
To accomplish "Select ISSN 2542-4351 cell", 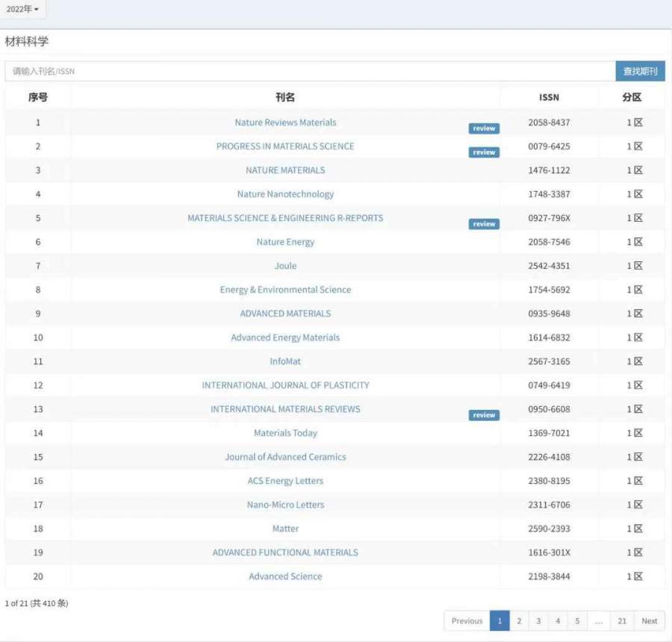I will 550,267.
